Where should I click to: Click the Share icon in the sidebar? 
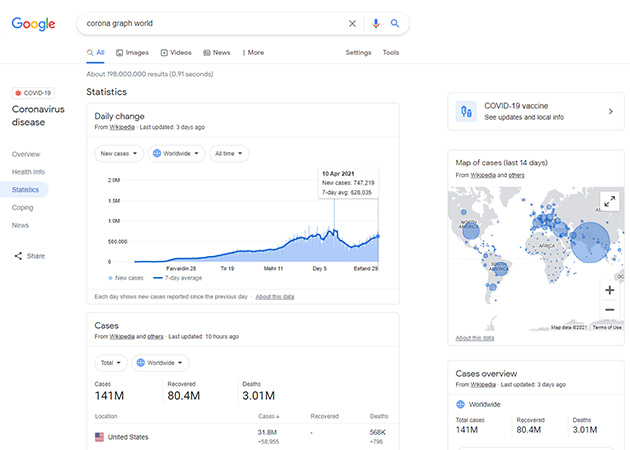[18, 256]
